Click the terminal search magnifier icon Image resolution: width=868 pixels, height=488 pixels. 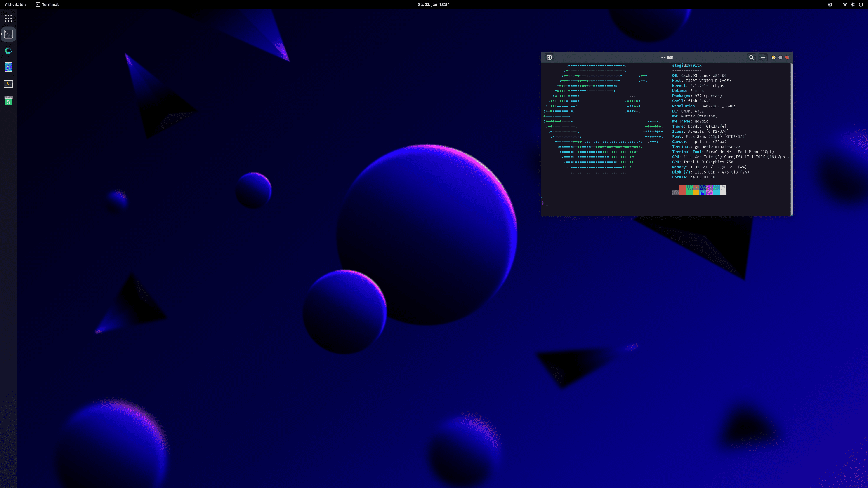tap(751, 57)
